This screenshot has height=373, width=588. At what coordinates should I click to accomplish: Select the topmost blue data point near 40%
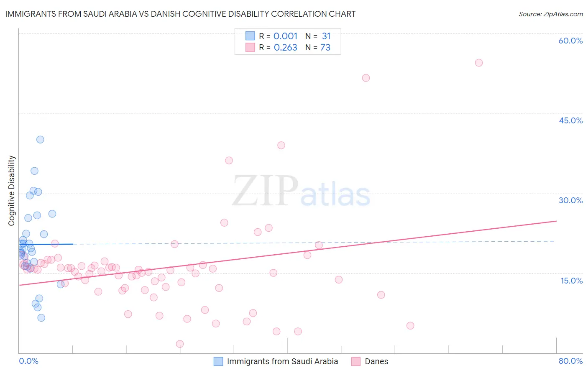pos(40,140)
